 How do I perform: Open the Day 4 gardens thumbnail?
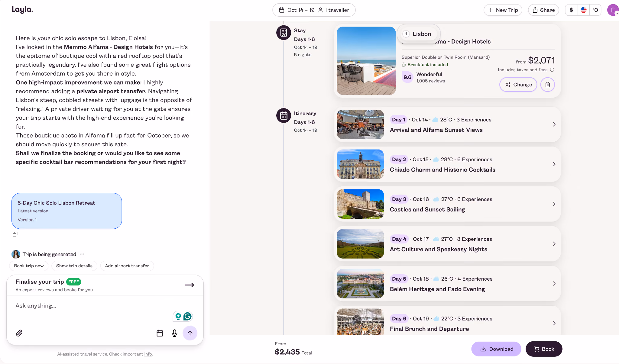point(360,244)
